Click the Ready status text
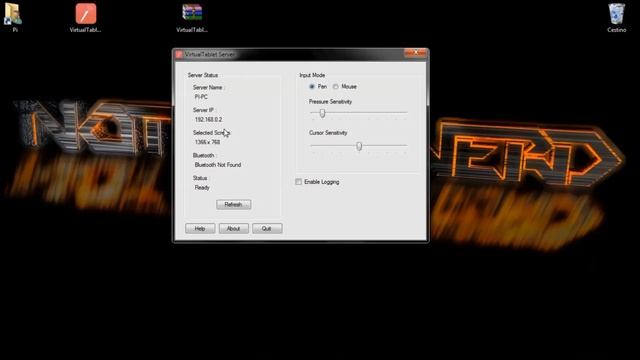Viewport: 640px width, 360px height. click(202, 188)
